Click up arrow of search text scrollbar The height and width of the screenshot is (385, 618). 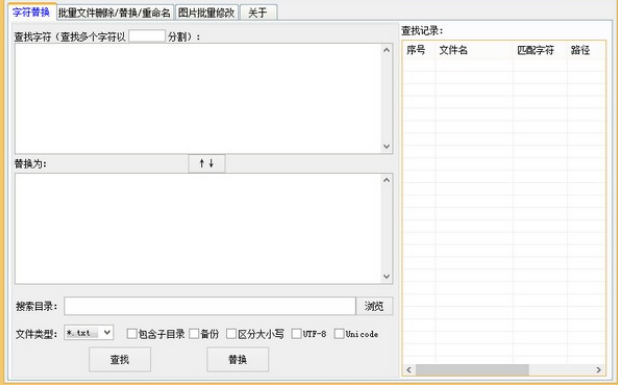tap(386, 50)
